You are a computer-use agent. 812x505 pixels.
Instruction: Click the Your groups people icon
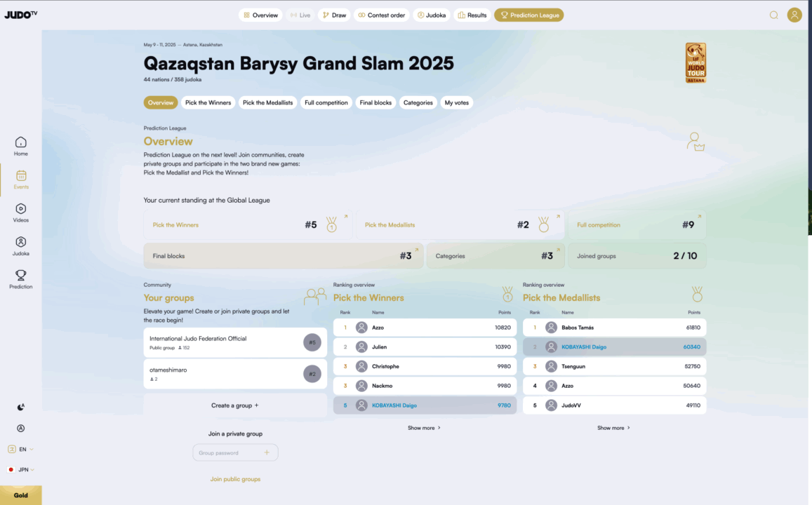click(315, 297)
